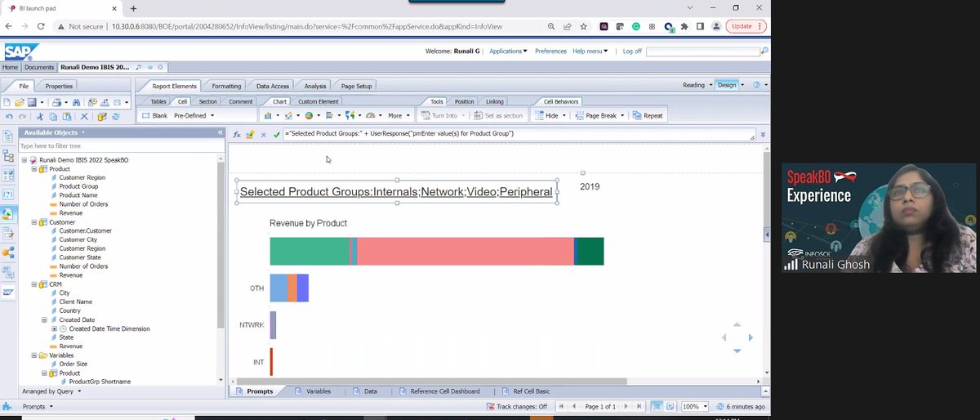This screenshot has width=980, height=420.
Task: Collapse the Customer folder in the object tree
Action: click(x=34, y=222)
